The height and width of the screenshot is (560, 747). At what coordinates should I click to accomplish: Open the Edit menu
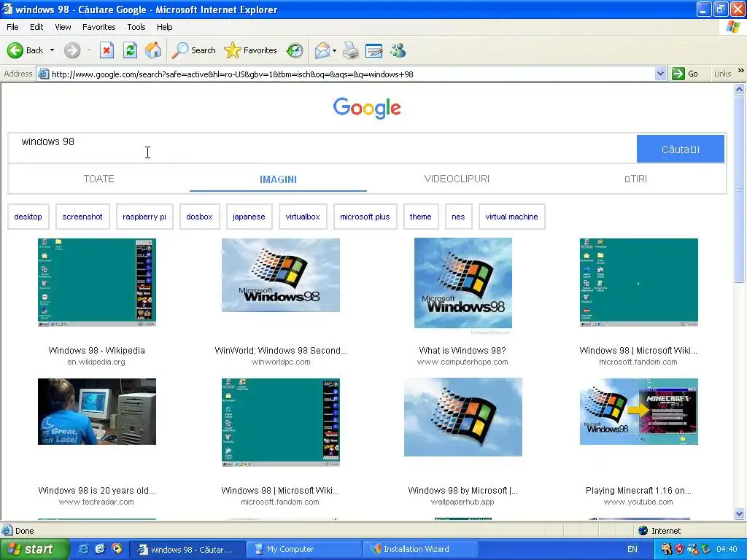pyautogui.click(x=36, y=27)
